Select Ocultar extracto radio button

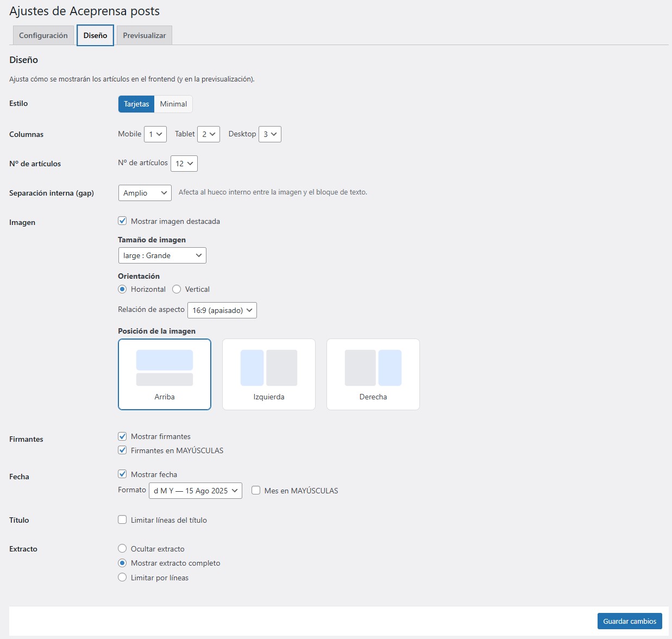point(122,549)
